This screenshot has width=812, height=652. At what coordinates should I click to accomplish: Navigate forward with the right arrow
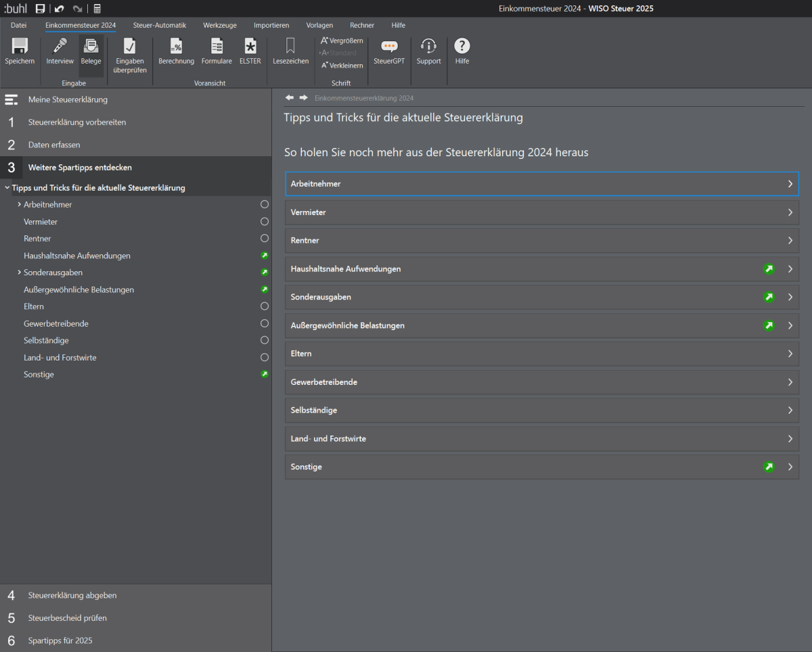[304, 97]
